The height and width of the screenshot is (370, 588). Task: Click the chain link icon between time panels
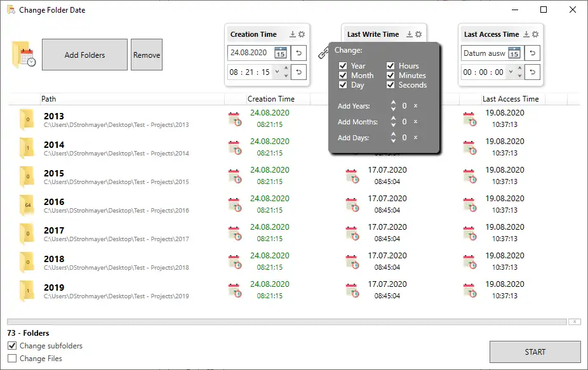click(x=323, y=53)
